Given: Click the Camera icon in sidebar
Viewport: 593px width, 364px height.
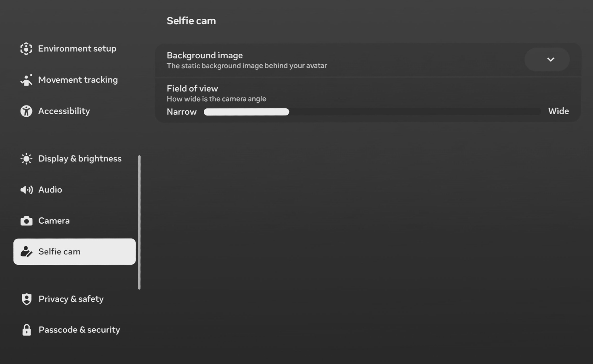Looking at the screenshot, I should click(26, 221).
